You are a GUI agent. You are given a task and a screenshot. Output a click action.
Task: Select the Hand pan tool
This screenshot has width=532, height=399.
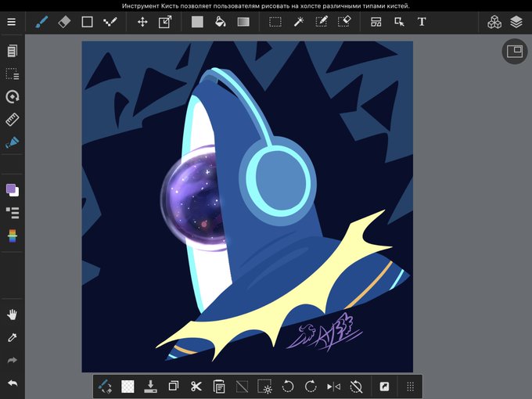click(x=13, y=315)
